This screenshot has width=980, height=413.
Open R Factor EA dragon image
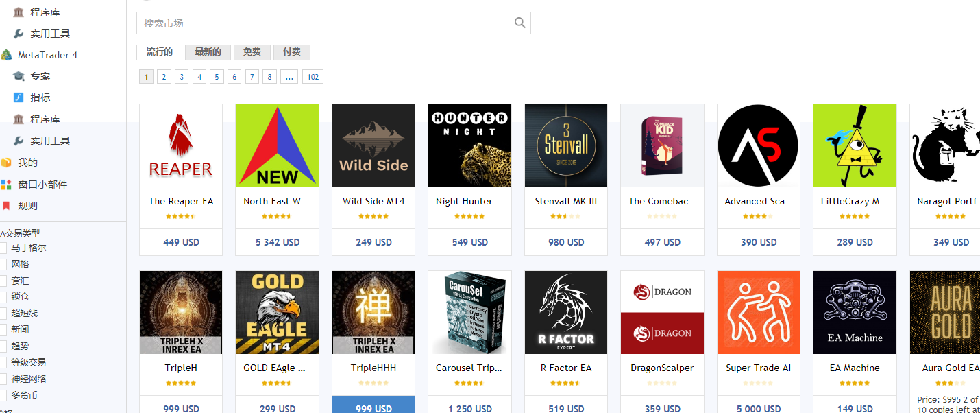click(x=566, y=312)
